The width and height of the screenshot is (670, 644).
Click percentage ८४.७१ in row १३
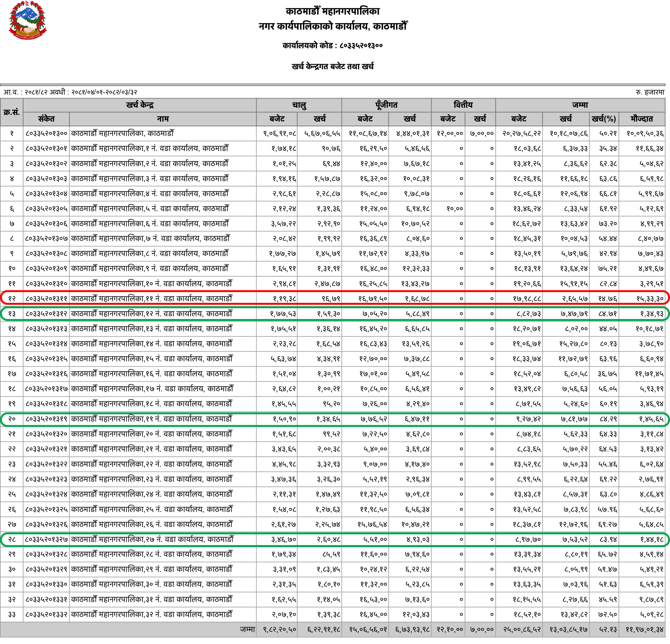tap(608, 314)
